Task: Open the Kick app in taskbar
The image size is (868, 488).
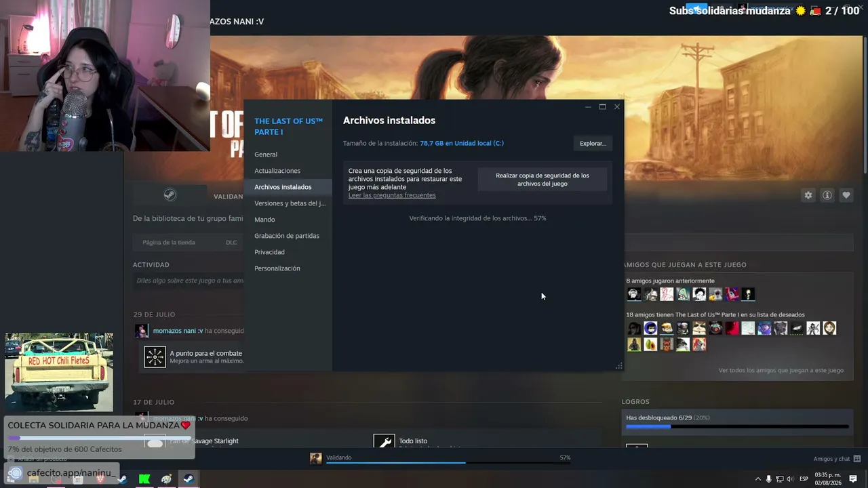Action: 144,479
